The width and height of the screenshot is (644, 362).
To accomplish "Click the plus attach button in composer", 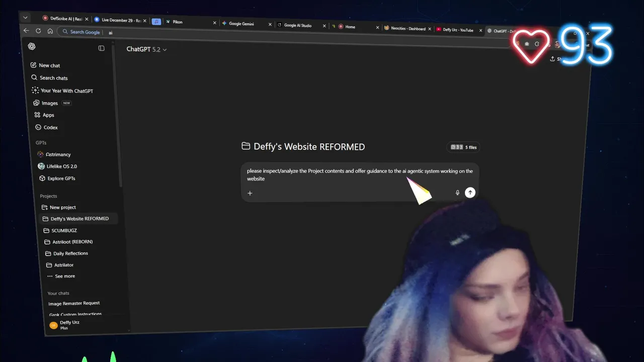I will [x=250, y=193].
